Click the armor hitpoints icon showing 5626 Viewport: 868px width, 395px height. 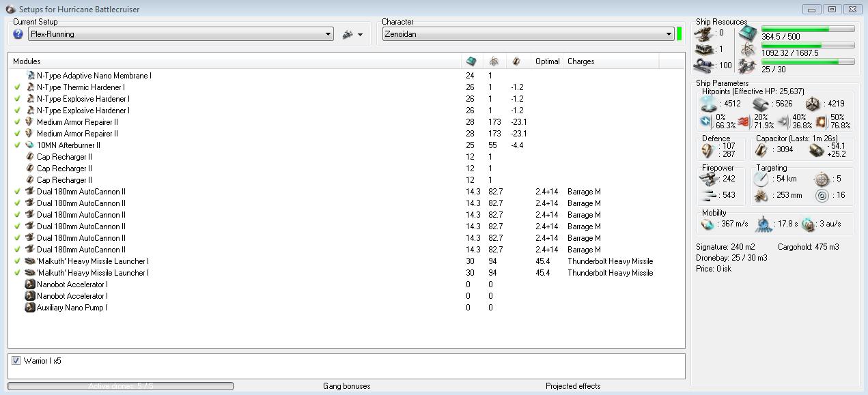[x=760, y=104]
